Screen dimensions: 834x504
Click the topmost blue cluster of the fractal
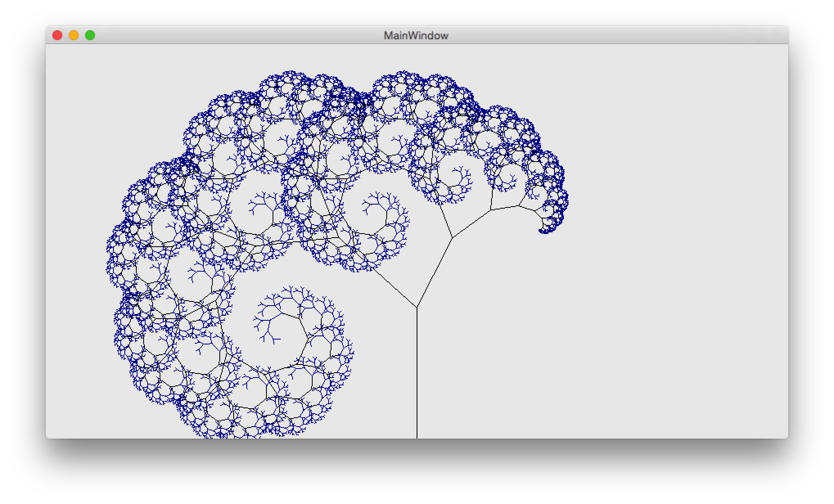291,75
